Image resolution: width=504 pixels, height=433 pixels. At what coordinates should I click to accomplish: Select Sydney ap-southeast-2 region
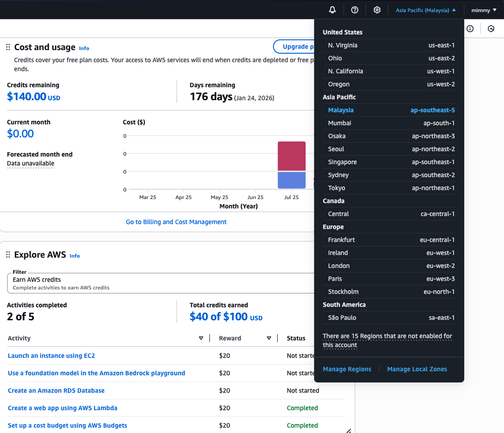tap(389, 175)
